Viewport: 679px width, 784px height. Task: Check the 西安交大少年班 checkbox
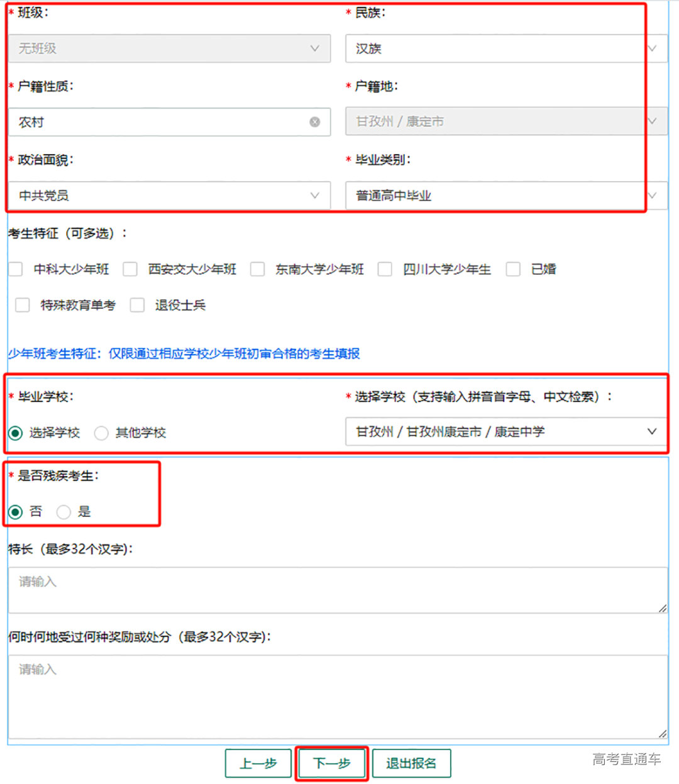tap(130, 270)
